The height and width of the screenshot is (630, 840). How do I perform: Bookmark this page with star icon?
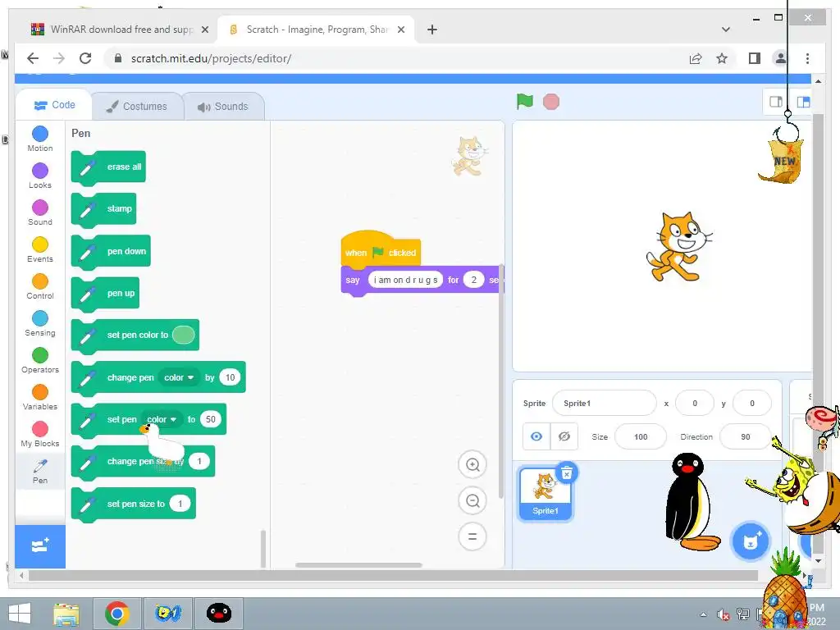click(722, 58)
